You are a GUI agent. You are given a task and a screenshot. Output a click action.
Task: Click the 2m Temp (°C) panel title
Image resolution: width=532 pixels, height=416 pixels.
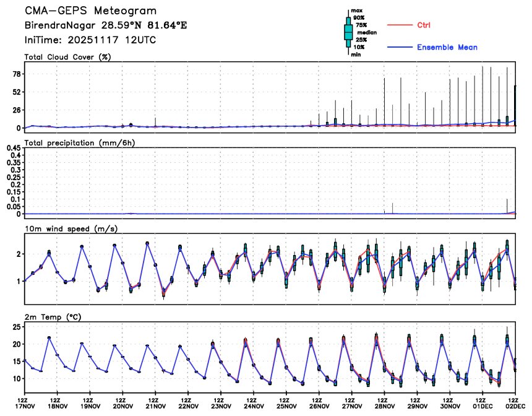(x=53, y=317)
